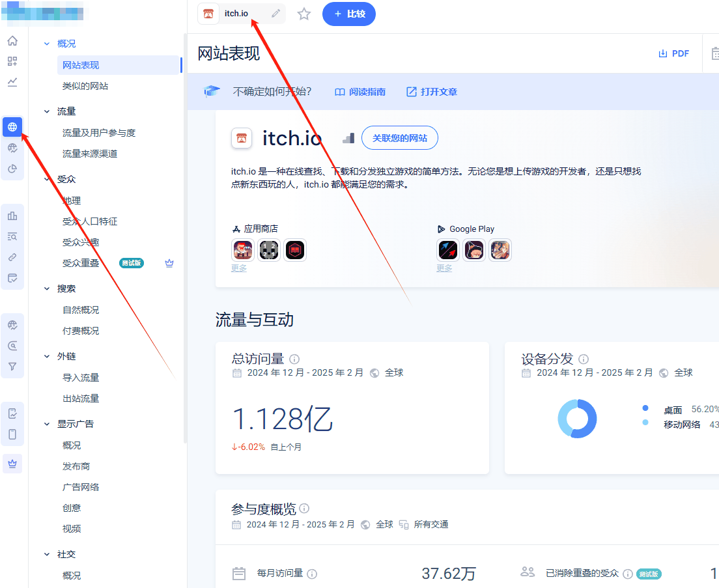719x588 pixels.
Task: Open the third 应用商店 app icon
Action: point(295,250)
